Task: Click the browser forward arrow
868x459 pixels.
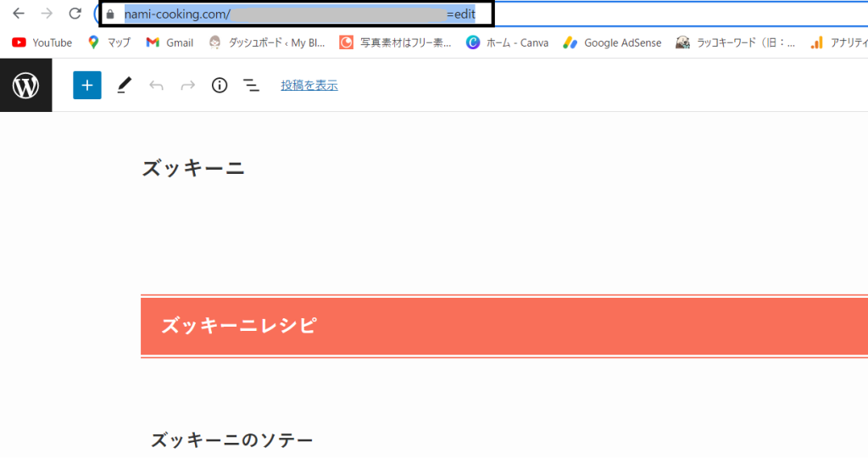Action: (47, 14)
